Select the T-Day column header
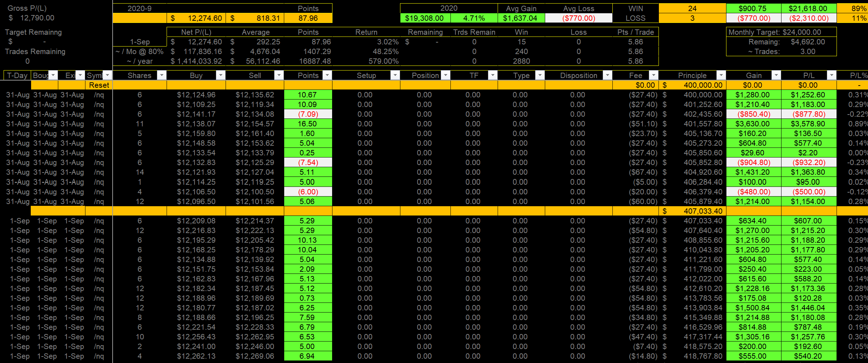This screenshot has height=363, width=868. [x=17, y=75]
